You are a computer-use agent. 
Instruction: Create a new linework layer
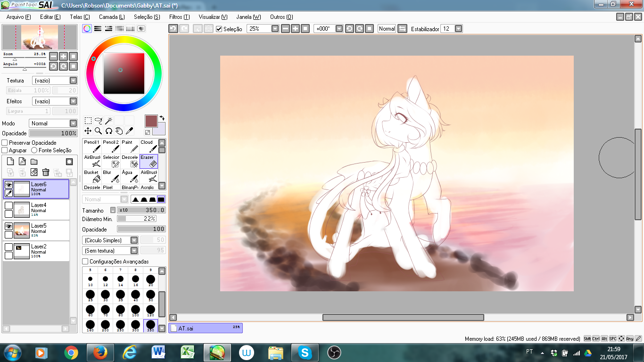pyautogui.click(x=22, y=161)
